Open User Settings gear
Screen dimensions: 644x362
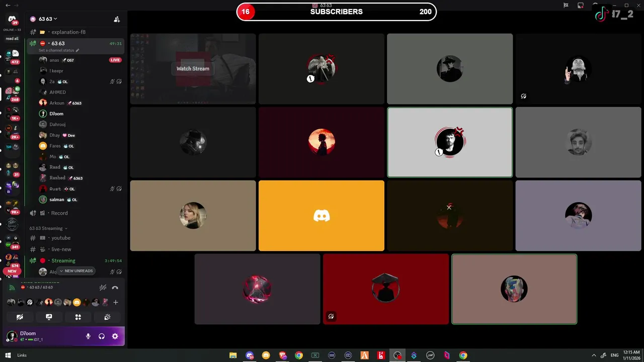pos(115,336)
